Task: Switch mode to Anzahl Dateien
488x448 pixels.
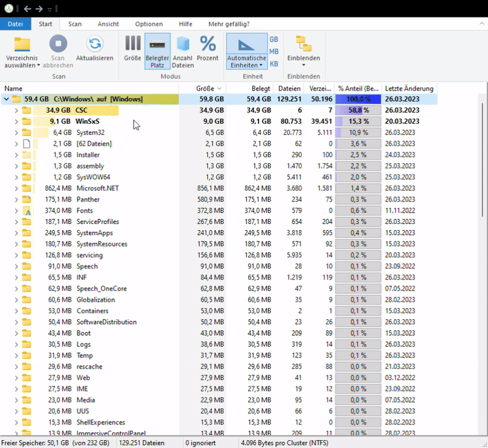Action: pyautogui.click(x=182, y=51)
